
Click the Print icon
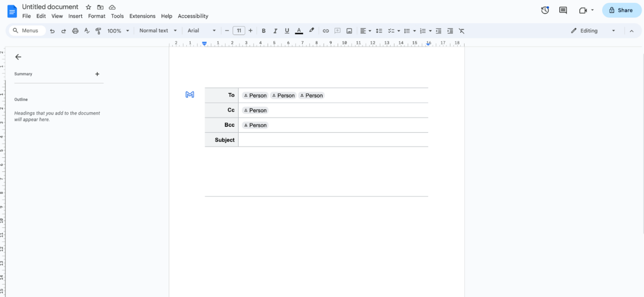tap(75, 30)
